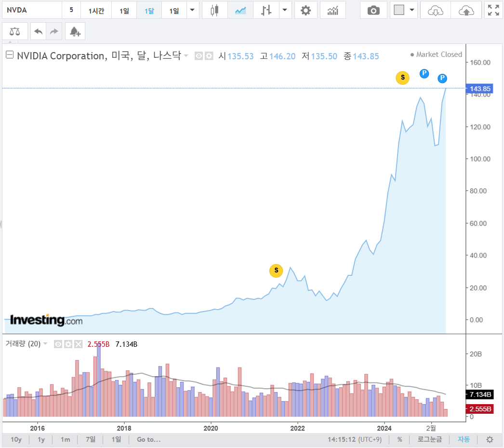Open chart properties gear icon
Viewport: 504px width, 448px height.
tap(305, 10)
